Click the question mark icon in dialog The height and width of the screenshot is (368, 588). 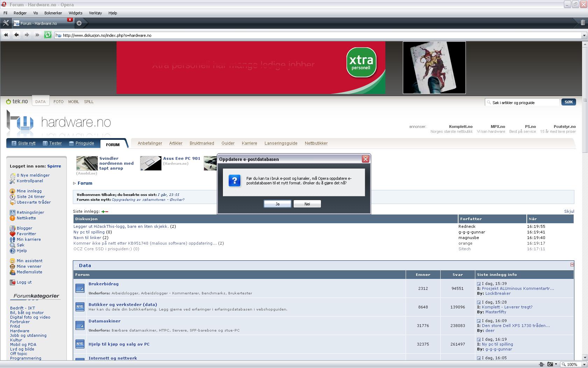(x=234, y=181)
